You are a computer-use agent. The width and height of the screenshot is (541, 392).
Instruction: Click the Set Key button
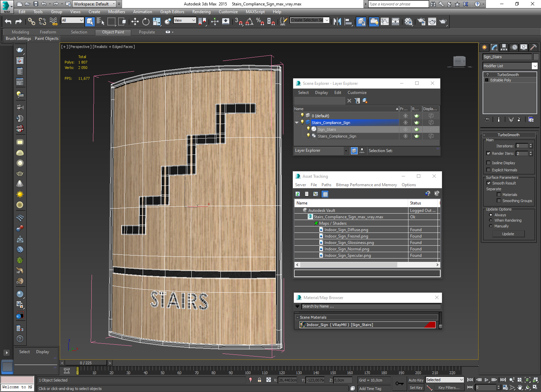coord(416,388)
